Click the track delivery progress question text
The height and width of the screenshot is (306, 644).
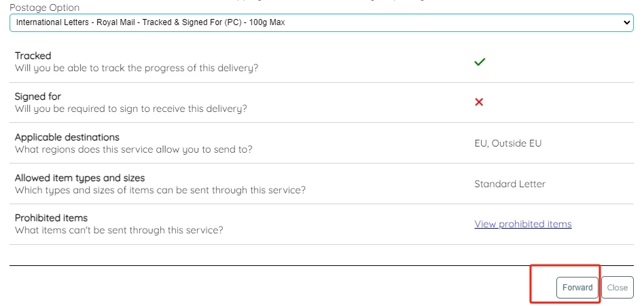137,68
